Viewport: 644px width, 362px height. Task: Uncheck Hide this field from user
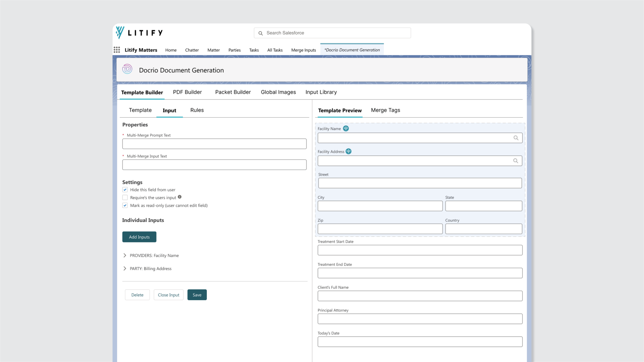click(125, 190)
